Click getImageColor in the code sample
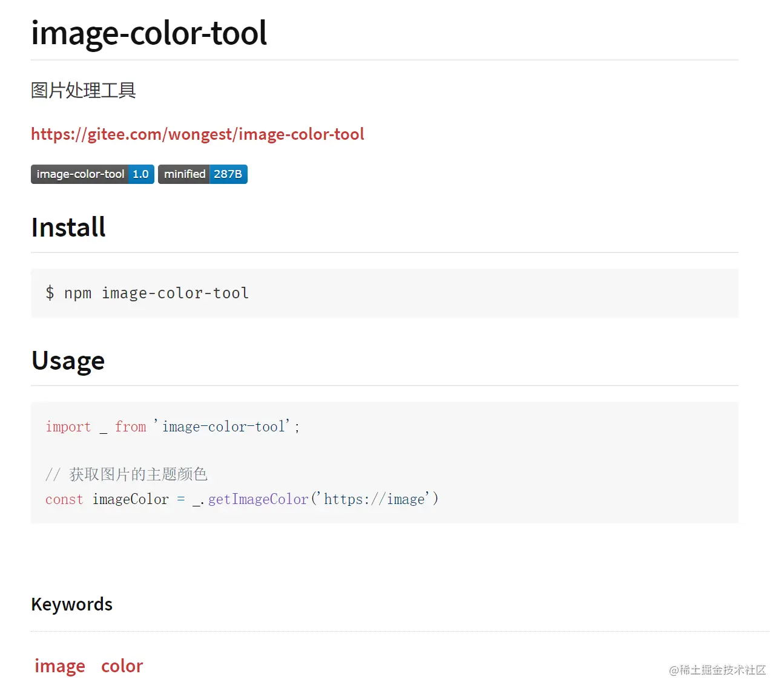Viewport: 784px width, 694px height. [258, 500]
